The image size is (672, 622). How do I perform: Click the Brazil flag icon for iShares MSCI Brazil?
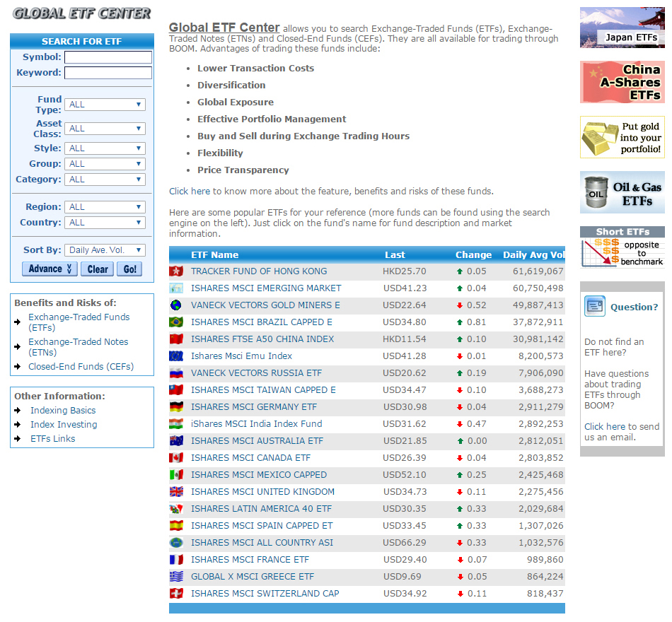[x=176, y=322]
